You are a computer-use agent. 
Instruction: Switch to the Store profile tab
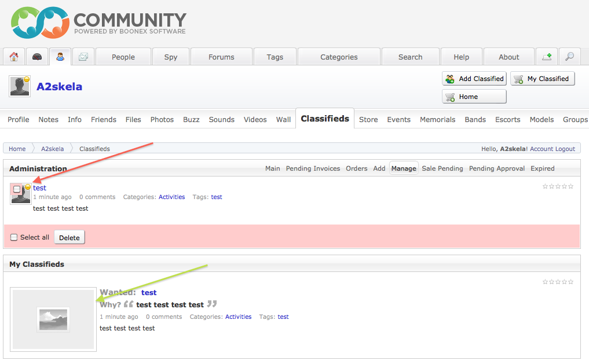[368, 120]
